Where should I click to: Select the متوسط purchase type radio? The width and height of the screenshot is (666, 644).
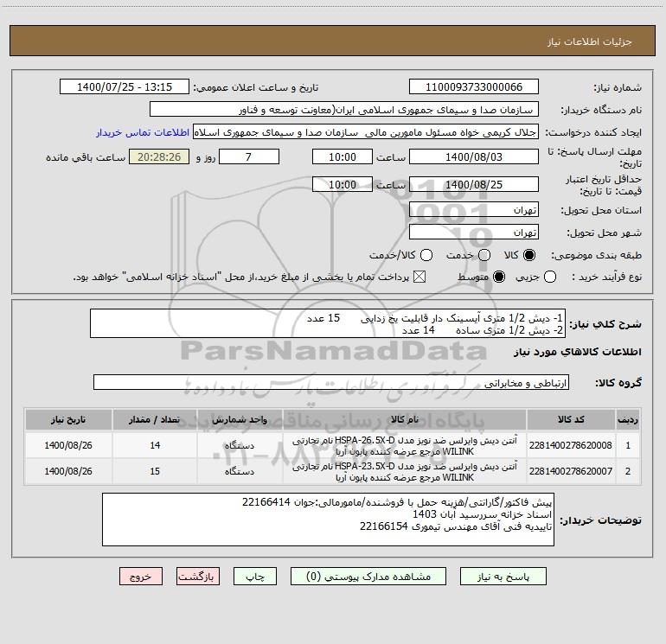[499, 277]
